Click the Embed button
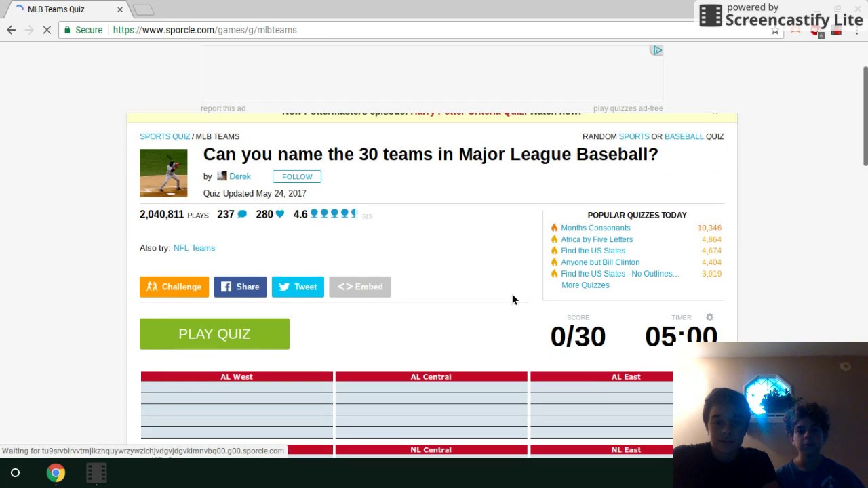Screen dimensions: 868x488 [x=360, y=287]
